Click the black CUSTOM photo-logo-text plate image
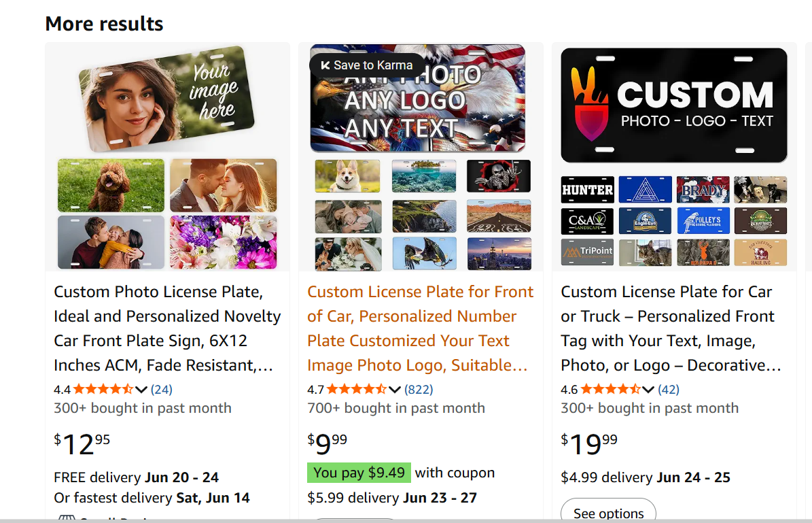Screen dimensions: 812x523 click(x=673, y=105)
